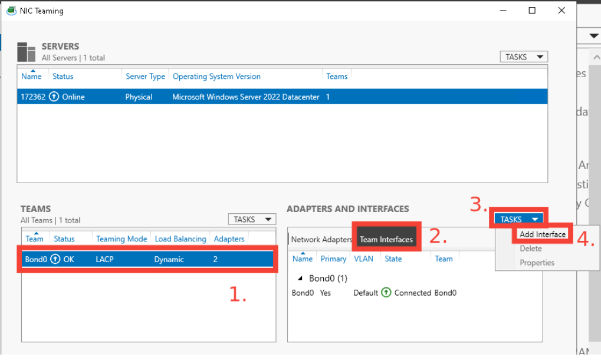The image size is (601, 364).
Task: Click the NIC Teaming title bar app icon
Action: [11, 11]
